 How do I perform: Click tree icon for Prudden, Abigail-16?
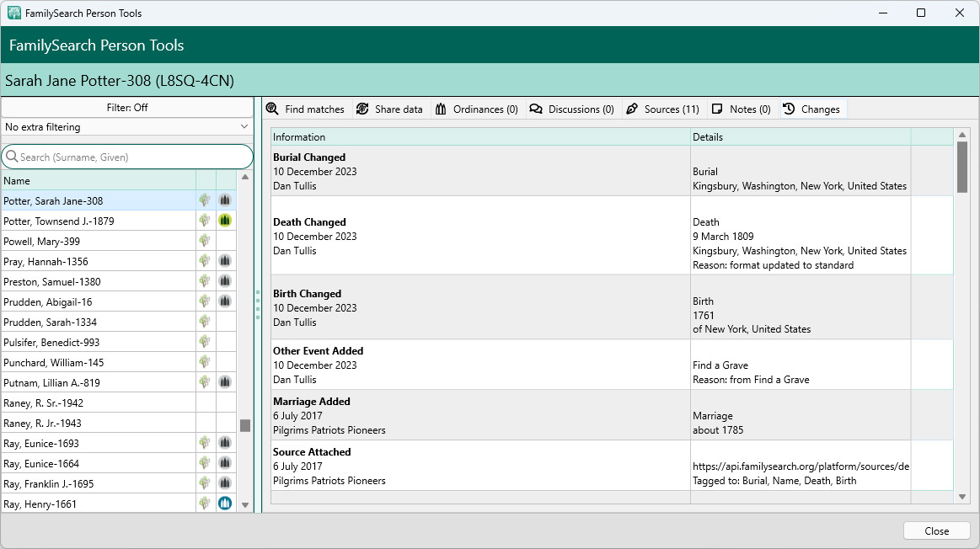click(x=205, y=301)
